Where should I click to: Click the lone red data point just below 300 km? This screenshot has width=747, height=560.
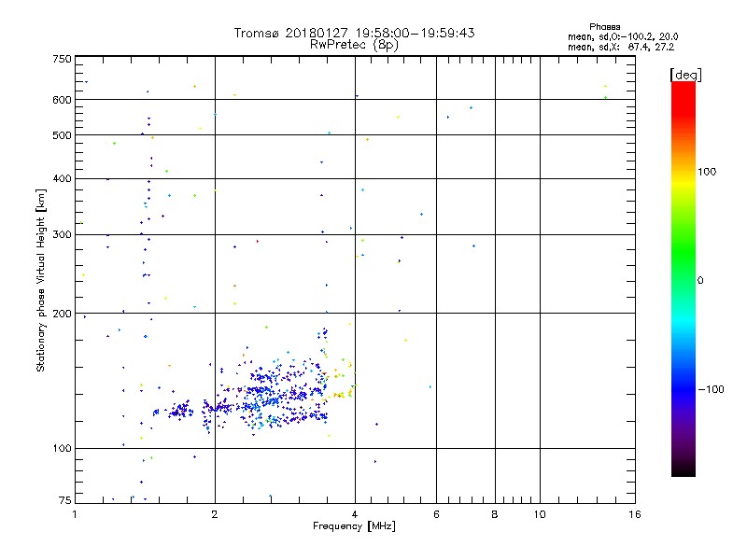258,242
